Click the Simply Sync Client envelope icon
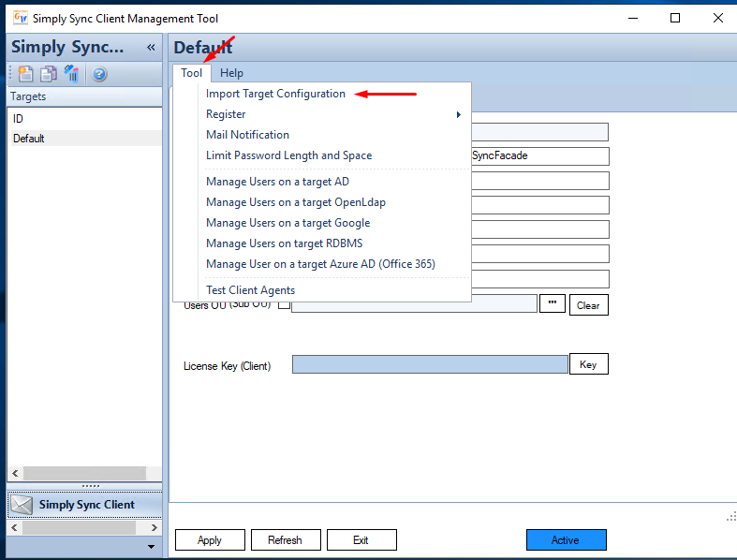 point(22,505)
